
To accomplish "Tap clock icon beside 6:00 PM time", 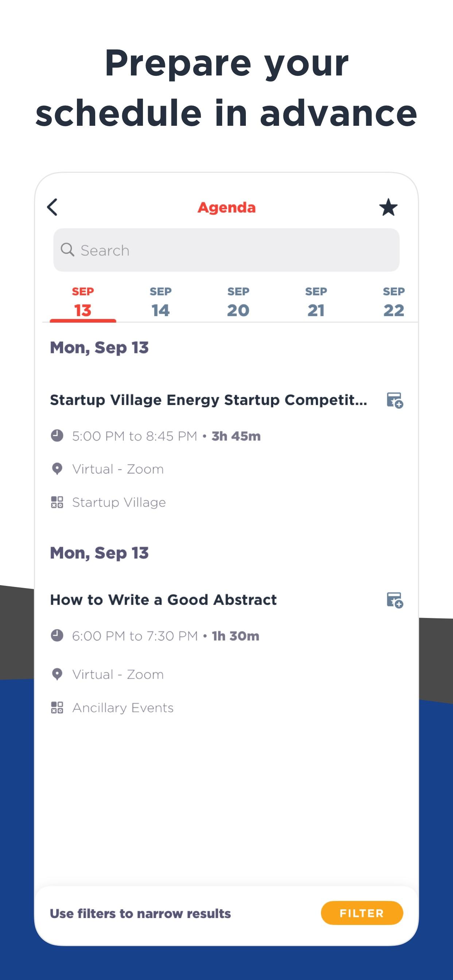I will 57,635.
